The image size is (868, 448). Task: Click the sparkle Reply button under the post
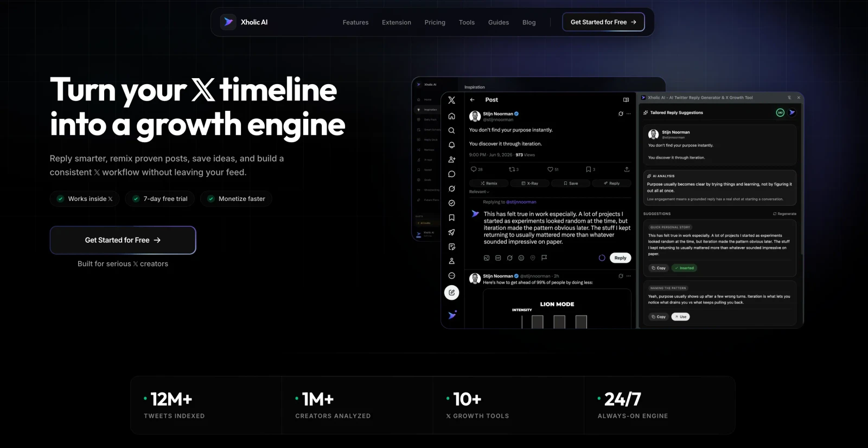coord(611,184)
